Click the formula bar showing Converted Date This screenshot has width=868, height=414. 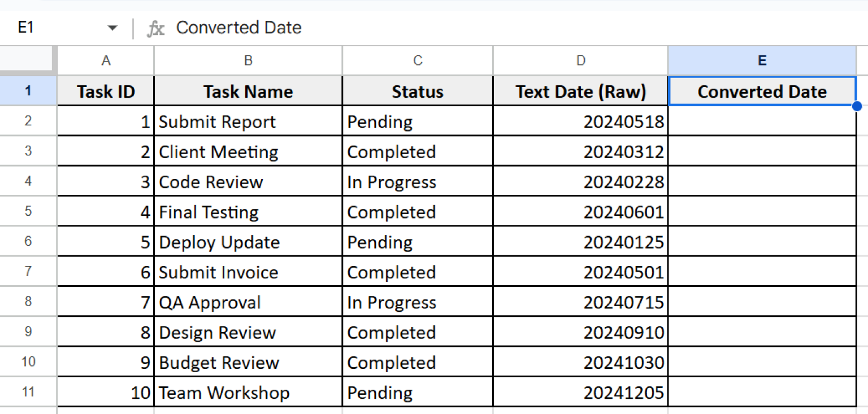[x=239, y=27]
